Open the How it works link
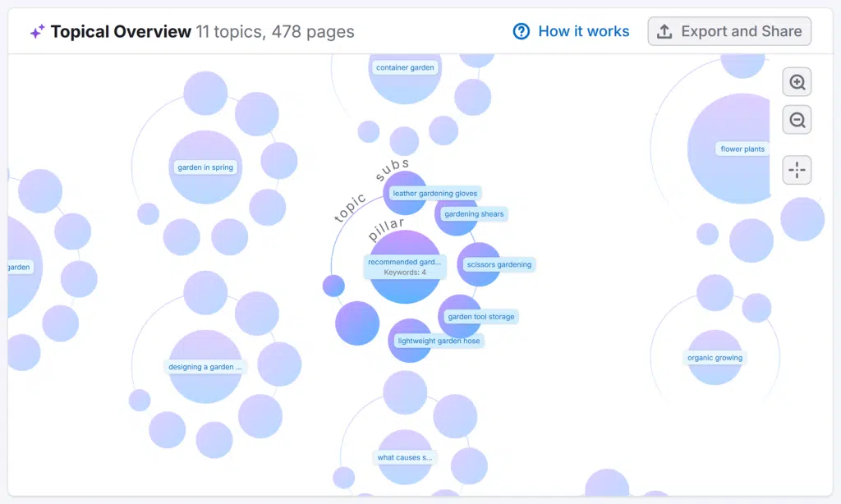The width and height of the screenshot is (841, 504). point(583,31)
